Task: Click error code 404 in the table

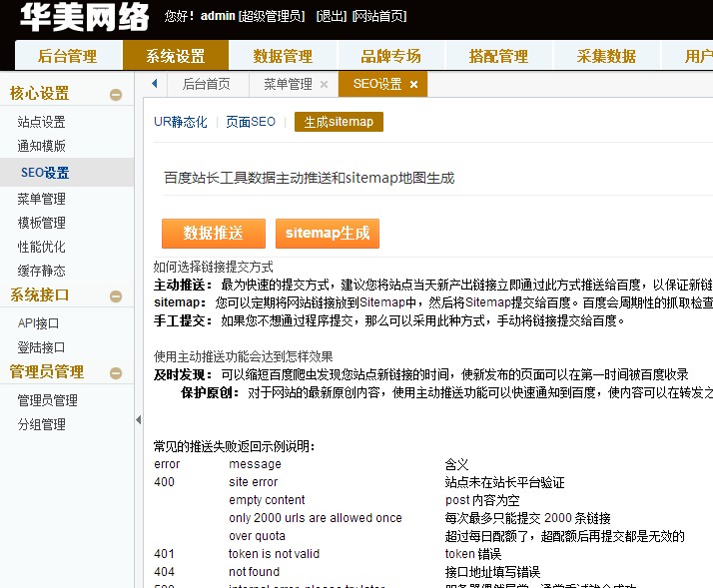Action: (x=164, y=572)
